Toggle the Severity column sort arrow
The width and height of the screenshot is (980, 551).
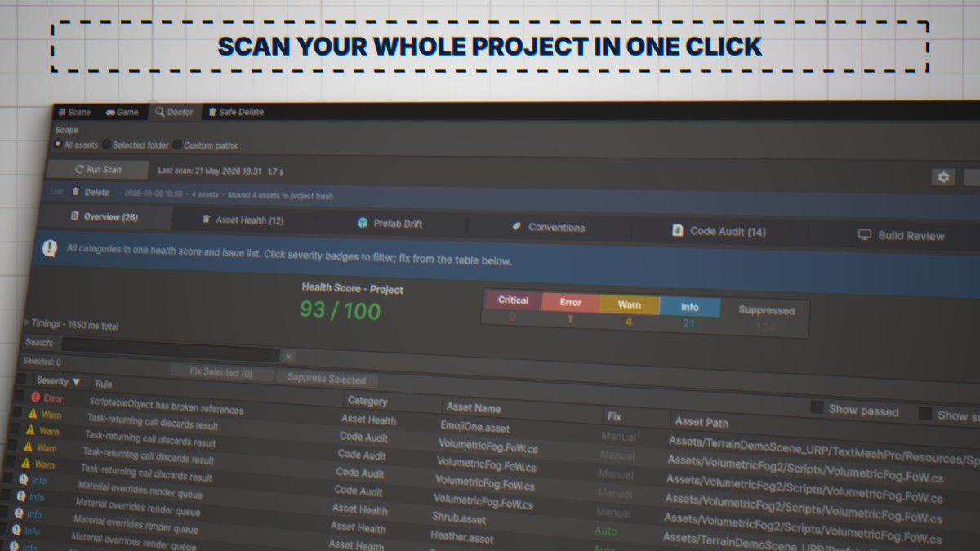tap(77, 381)
